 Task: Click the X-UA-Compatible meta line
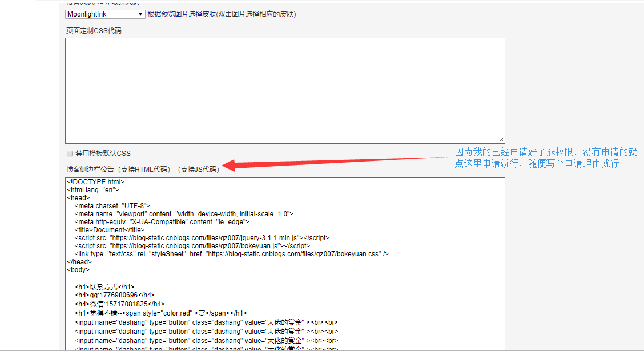coord(162,221)
